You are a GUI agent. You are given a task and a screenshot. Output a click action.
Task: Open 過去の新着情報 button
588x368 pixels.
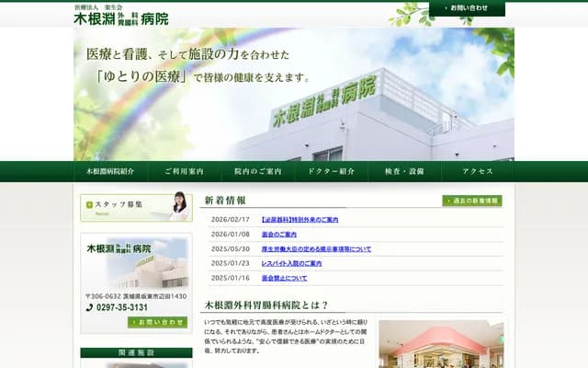click(x=472, y=201)
